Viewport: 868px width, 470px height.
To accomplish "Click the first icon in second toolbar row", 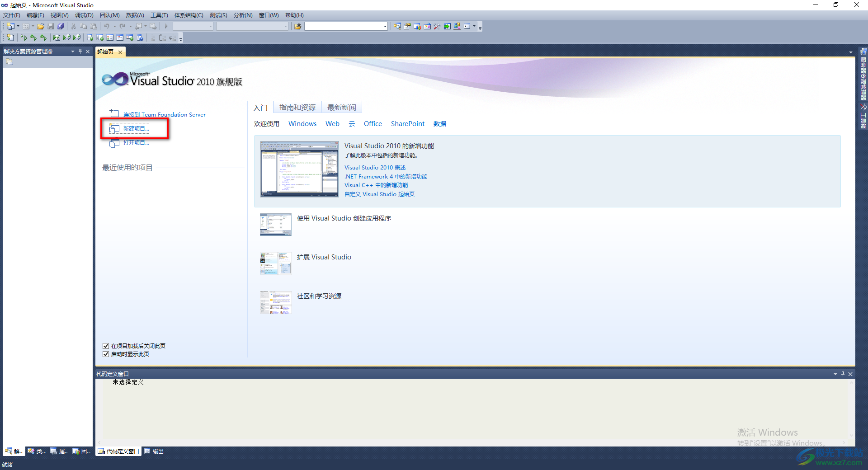I will point(10,38).
